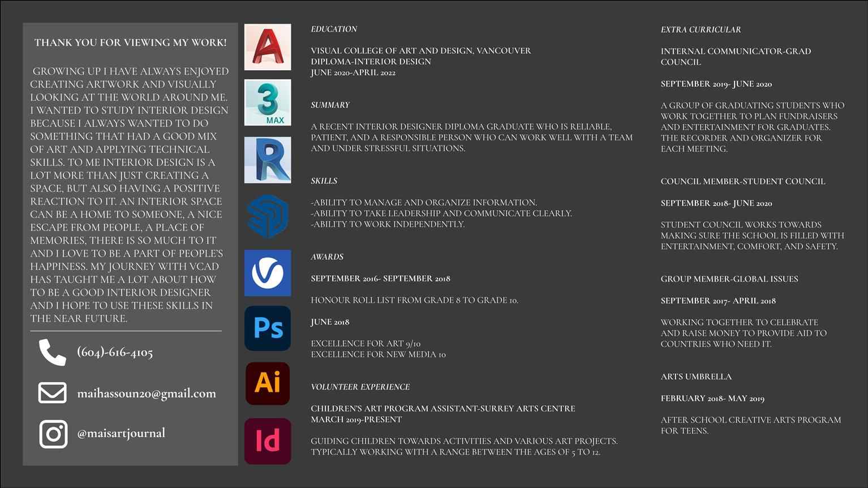Image resolution: width=868 pixels, height=488 pixels.
Task: Click the SUMMARY heading
Action: pos(330,105)
